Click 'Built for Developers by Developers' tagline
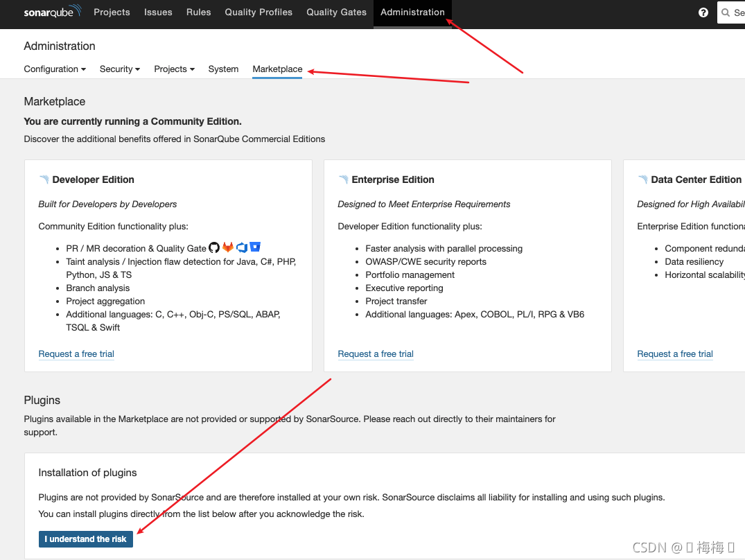 [107, 204]
